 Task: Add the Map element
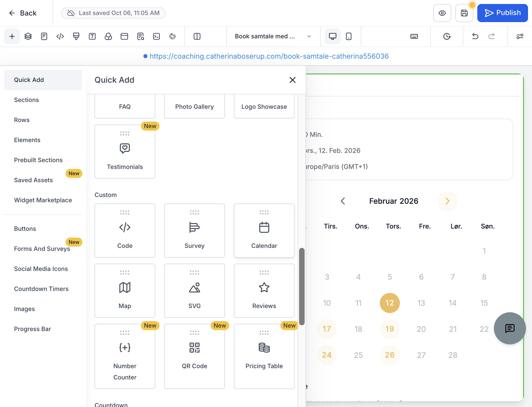point(125,291)
